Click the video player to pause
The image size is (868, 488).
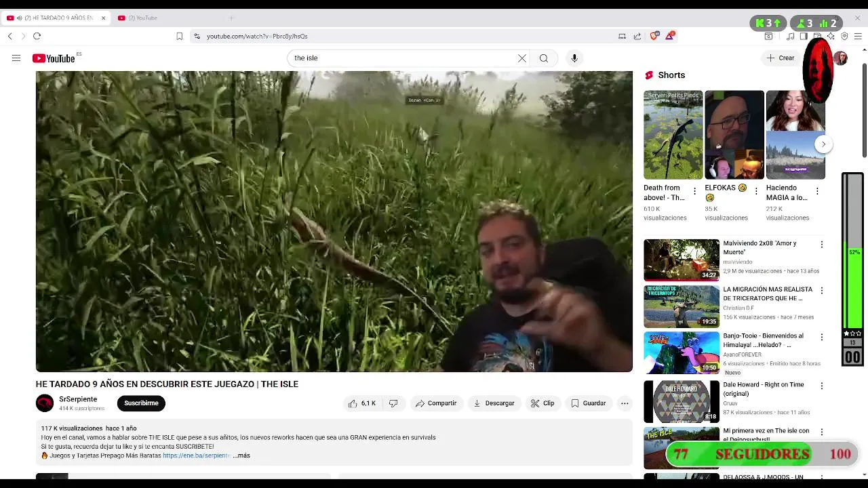pos(334,222)
